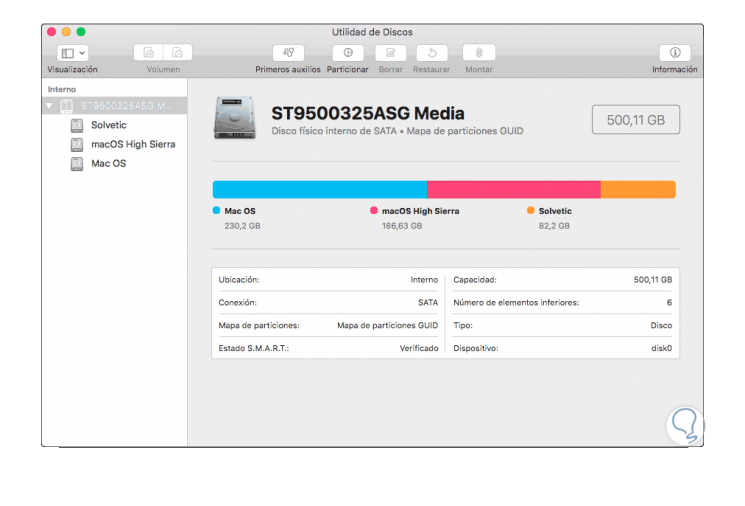Click the Ubicación Interno value

[424, 280]
